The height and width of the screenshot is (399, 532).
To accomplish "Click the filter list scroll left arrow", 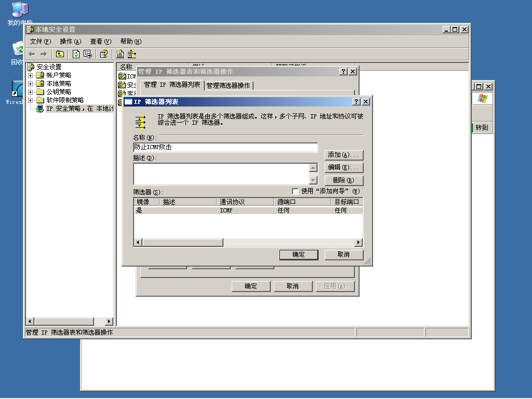I will (138, 242).
